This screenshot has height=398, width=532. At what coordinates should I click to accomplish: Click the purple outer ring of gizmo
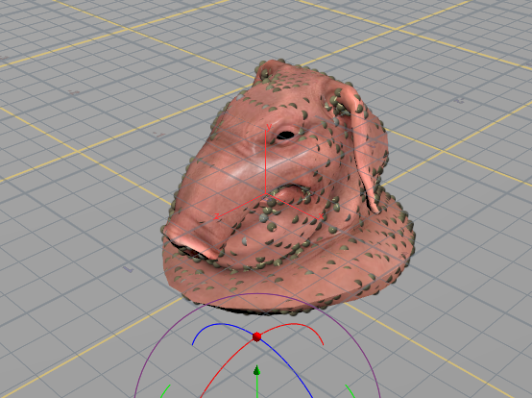click(x=257, y=294)
